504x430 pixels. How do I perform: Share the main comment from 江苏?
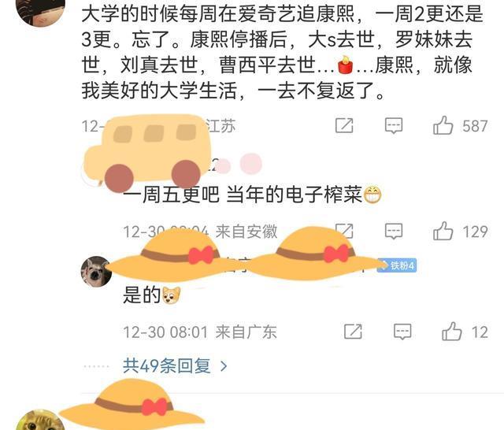tap(344, 125)
